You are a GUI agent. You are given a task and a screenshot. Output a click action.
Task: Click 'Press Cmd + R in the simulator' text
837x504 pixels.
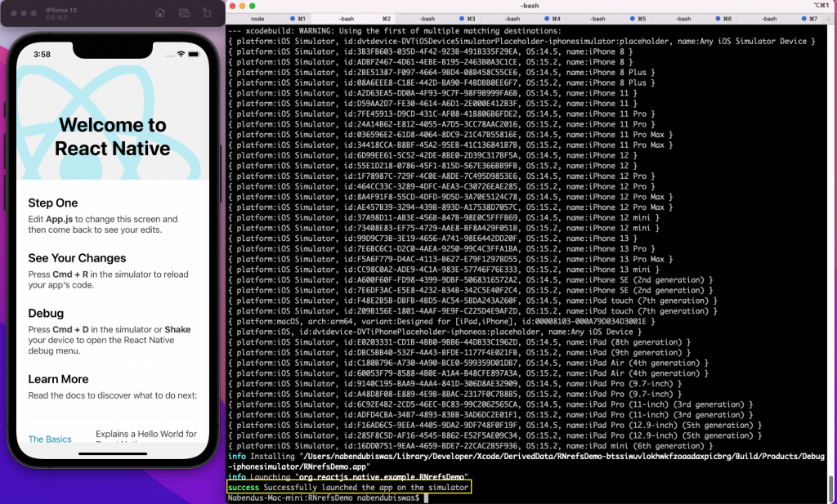[x=109, y=279]
